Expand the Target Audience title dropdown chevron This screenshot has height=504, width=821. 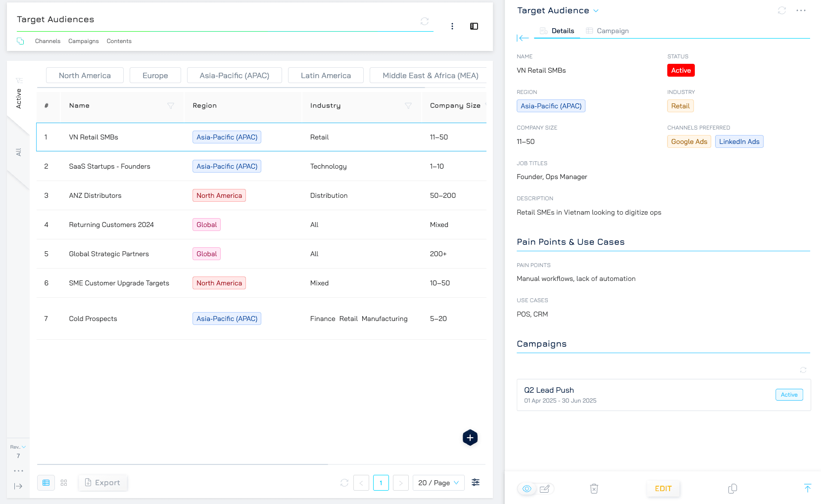pyautogui.click(x=596, y=11)
